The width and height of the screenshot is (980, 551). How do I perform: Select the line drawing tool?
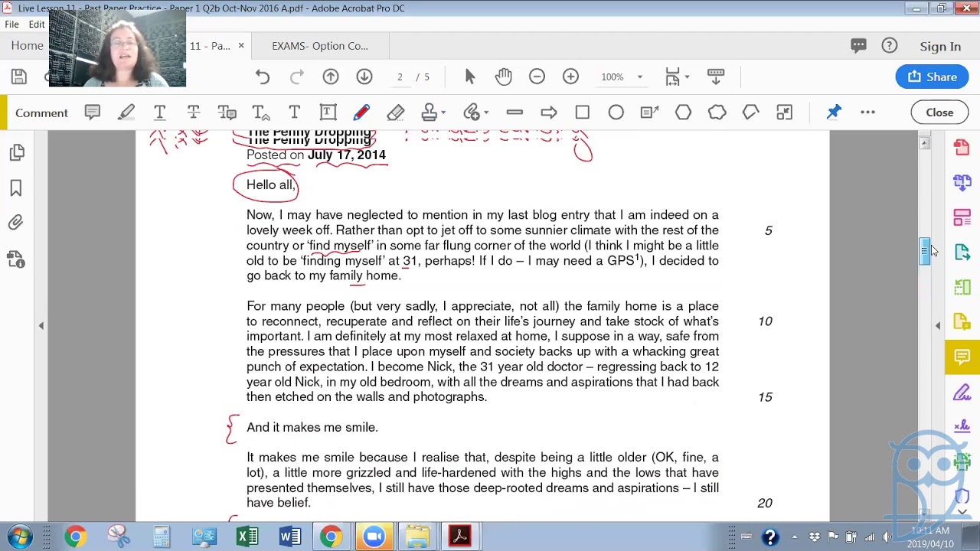[514, 112]
